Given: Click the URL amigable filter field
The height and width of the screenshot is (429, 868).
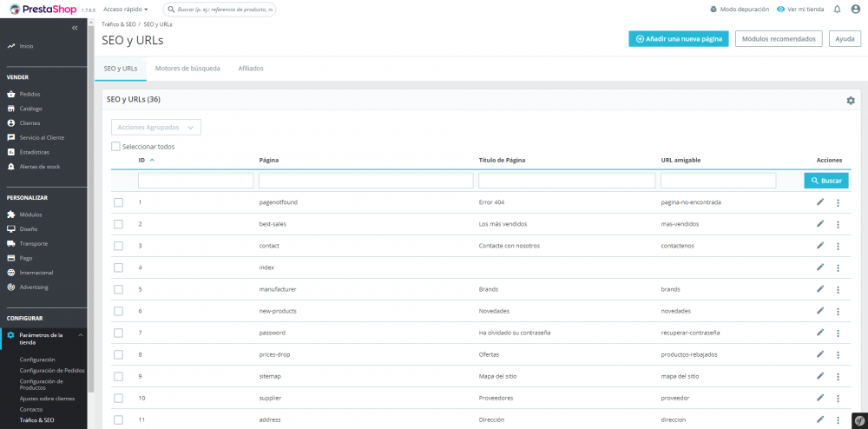Looking at the screenshot, I should pyautogui.click(x=719, y=181).
